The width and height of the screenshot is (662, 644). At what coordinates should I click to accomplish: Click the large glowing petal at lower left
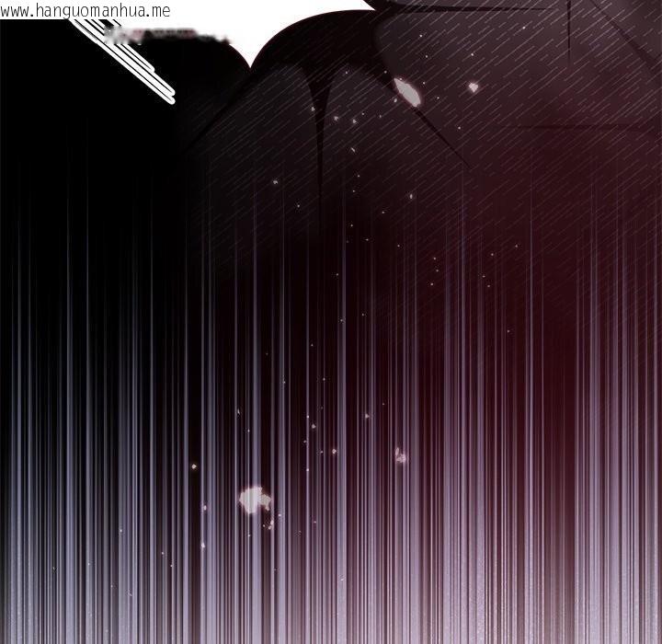click(254, 500)
